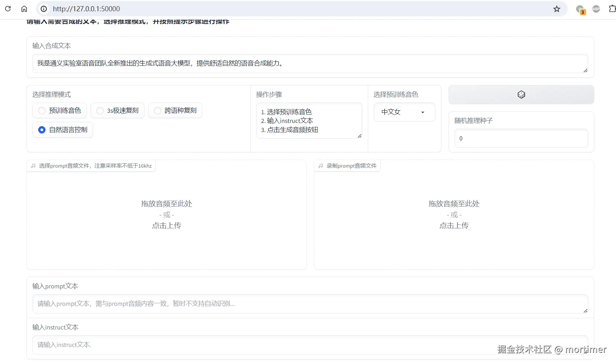Click the 输入instruct文本 input field
The image size is (616, 364).
coord(310,345)
